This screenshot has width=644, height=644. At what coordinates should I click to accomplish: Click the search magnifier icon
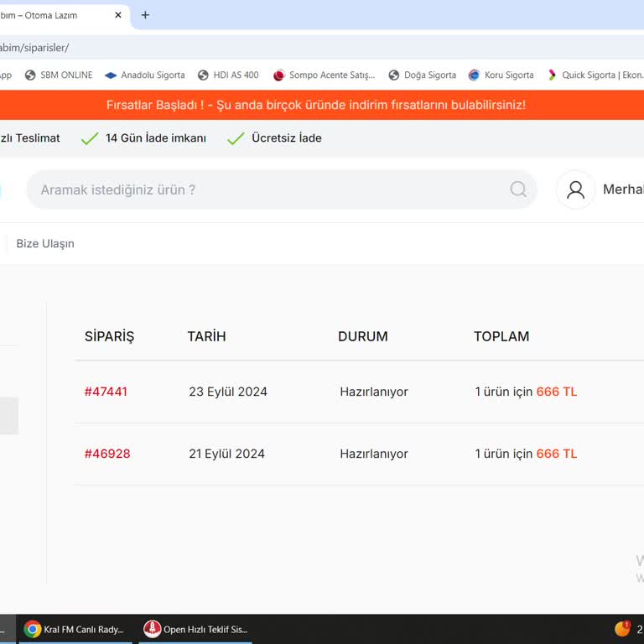pyautogui.click(x=518, y=190)
